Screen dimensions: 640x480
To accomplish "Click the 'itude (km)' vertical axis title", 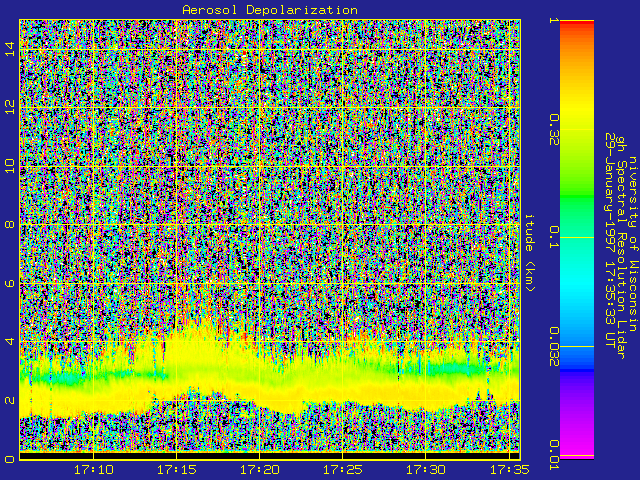I will tap(529, 253).
